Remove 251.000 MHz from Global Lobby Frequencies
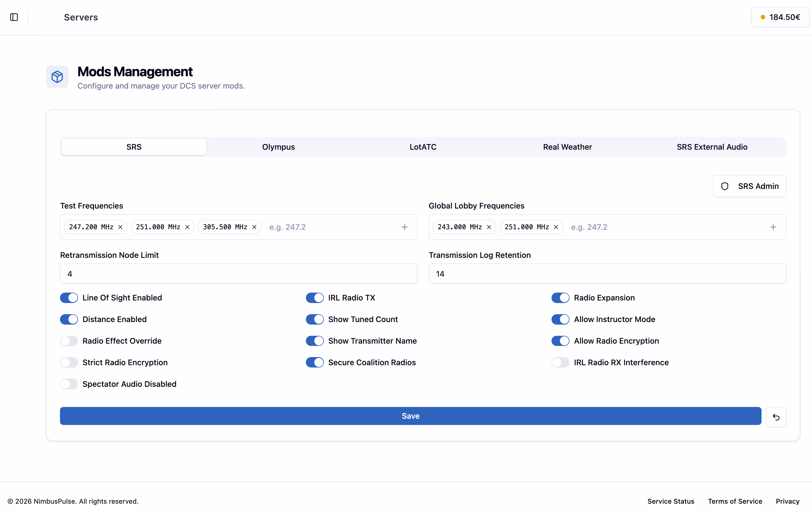812x509 pixels. 556,227
